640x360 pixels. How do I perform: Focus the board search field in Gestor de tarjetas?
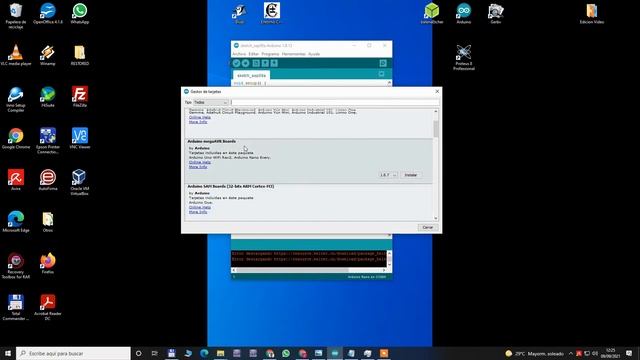tap(335, 102)
